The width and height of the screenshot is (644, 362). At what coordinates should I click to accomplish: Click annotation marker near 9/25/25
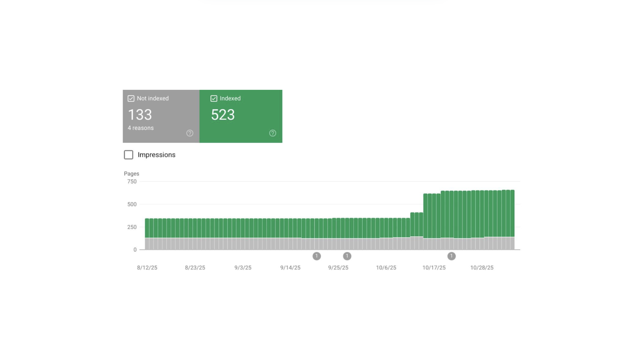coord(347,256)
